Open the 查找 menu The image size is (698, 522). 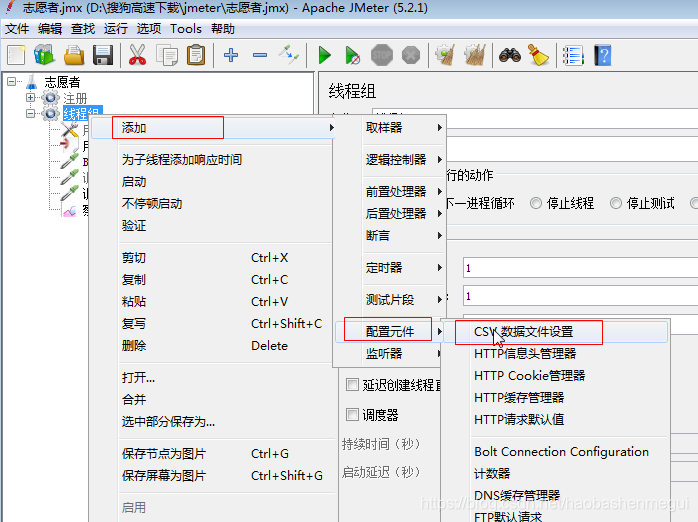tap(83, 29)
